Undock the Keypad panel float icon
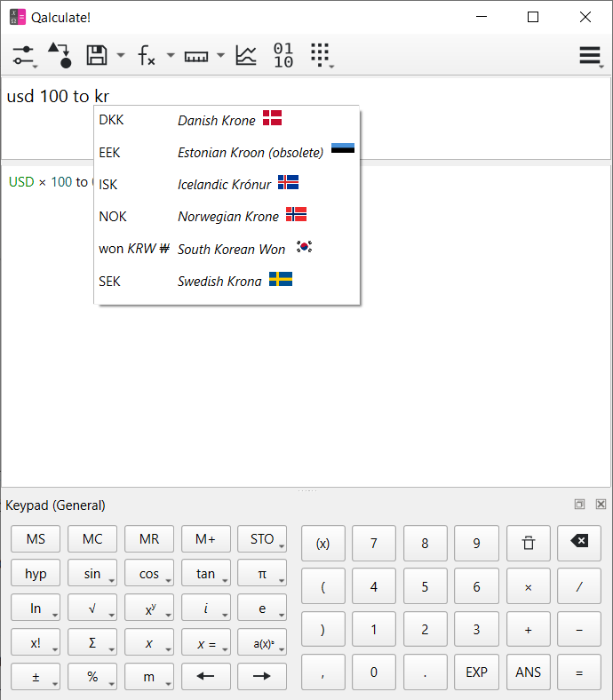The height and width of the screenshot is (700, 613). pos(579,505)
